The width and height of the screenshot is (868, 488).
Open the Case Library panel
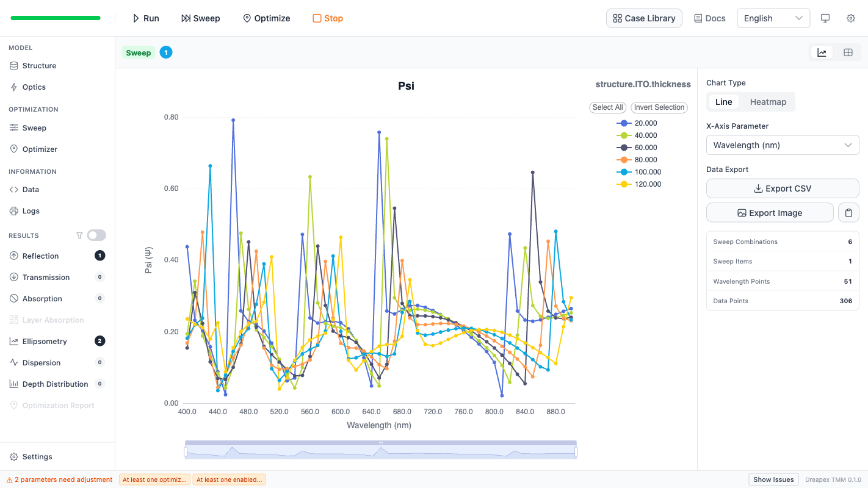pos(643,18)
